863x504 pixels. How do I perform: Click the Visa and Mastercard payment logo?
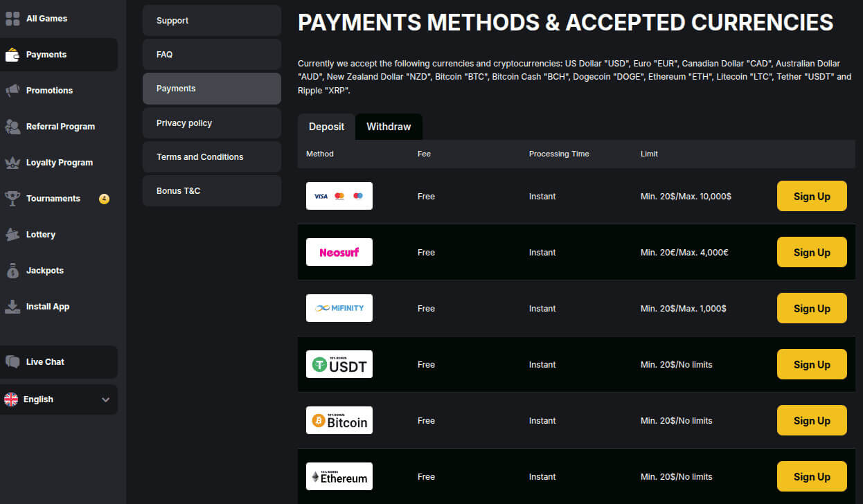pyautogui.click(x=339, y=196)
